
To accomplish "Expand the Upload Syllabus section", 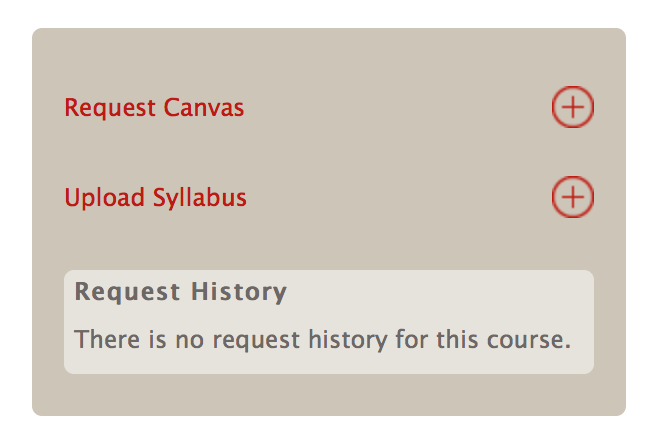I will point(572,197).
